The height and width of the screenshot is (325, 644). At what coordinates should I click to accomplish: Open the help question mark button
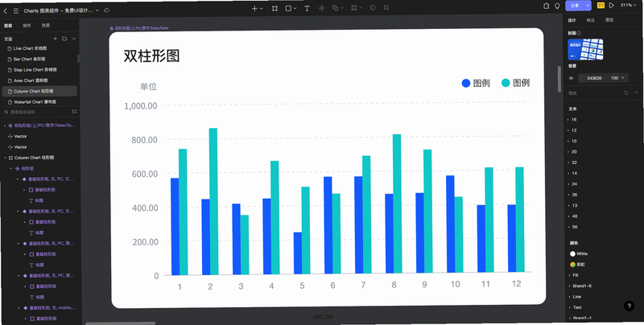pos(629,306)
